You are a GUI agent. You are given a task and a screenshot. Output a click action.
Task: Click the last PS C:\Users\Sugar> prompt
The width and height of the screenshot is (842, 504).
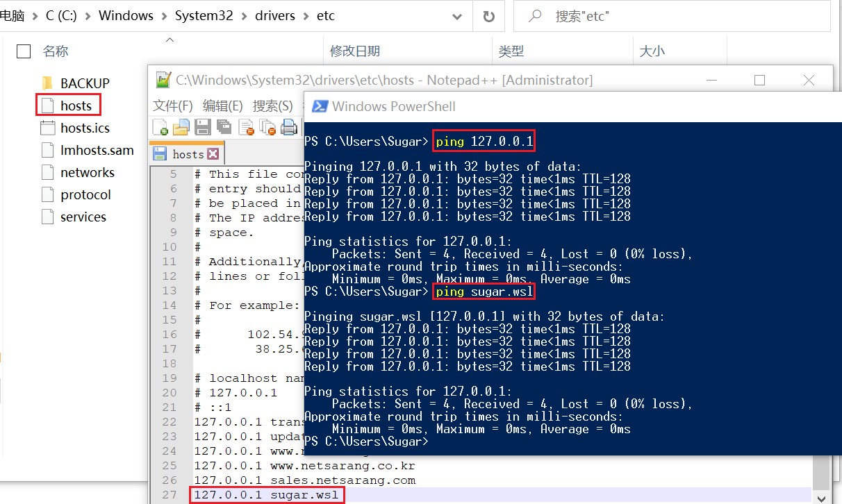pyautogui.click(x=366, y=442)
